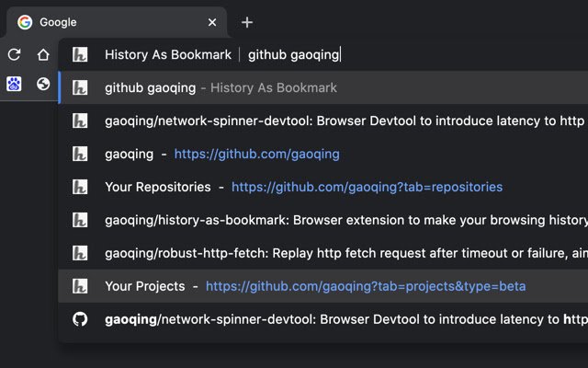Open the Baidu paw bookmark icon
Screen dimensions: 588x368
[x=14, y=84]
